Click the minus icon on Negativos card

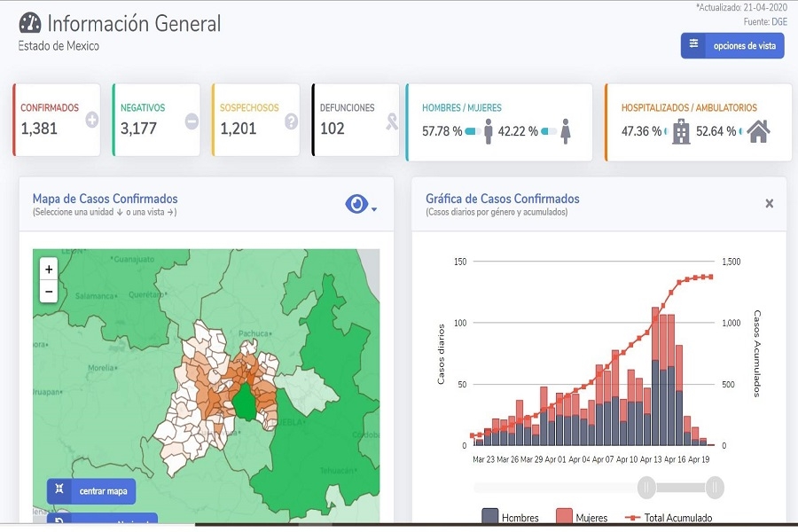[x=192, y=121]
